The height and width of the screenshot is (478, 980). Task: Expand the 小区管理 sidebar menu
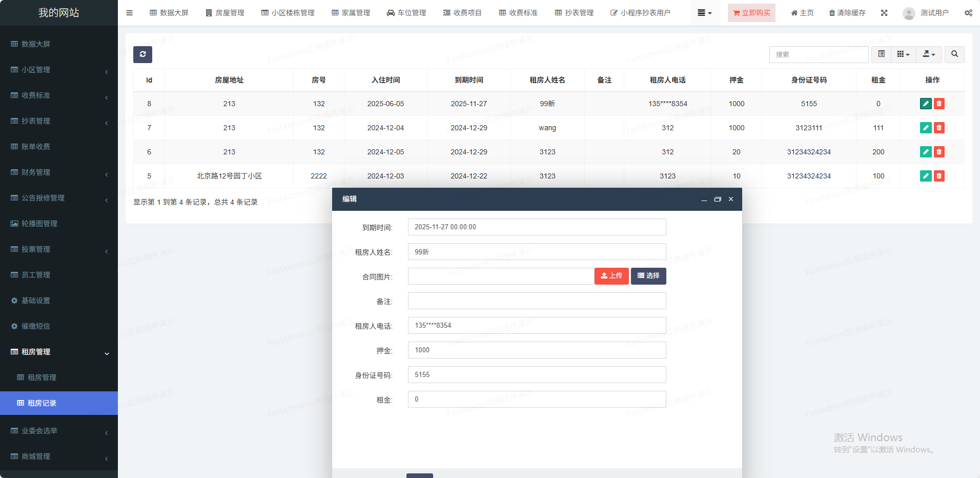(59, 70)
